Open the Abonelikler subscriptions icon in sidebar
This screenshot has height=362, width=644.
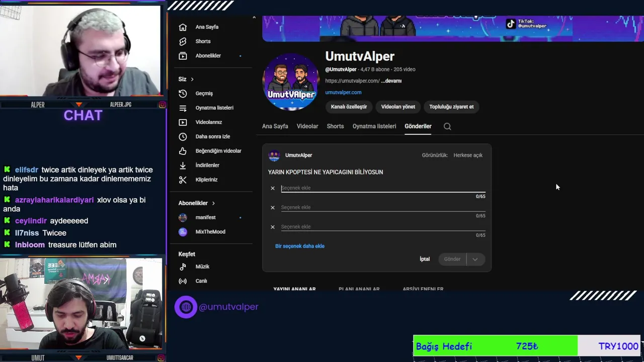pos(183,56)
